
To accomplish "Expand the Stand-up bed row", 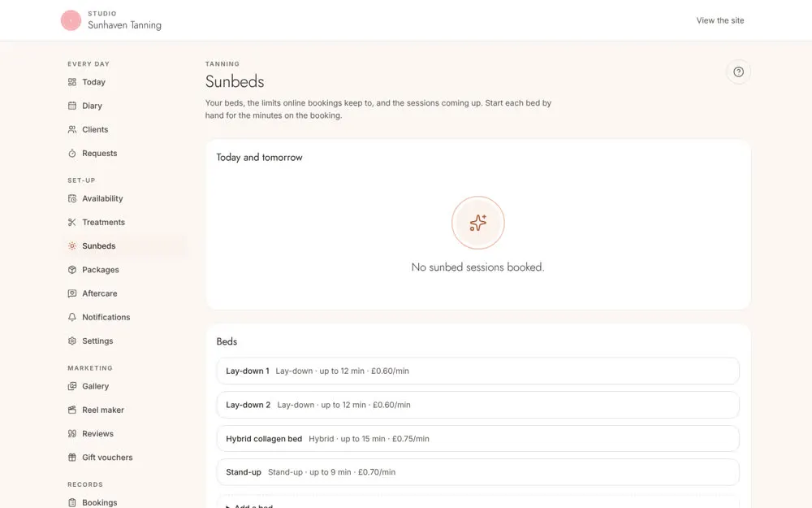I will click(477, 472).
